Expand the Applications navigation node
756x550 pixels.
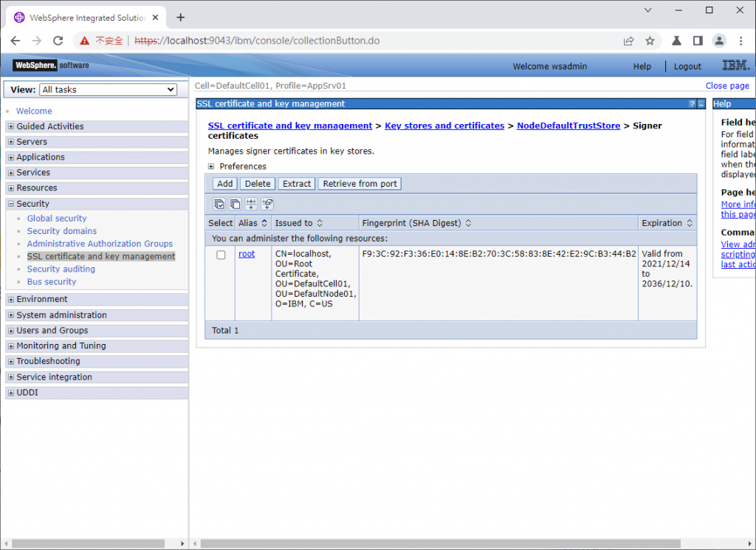[11, 157]
